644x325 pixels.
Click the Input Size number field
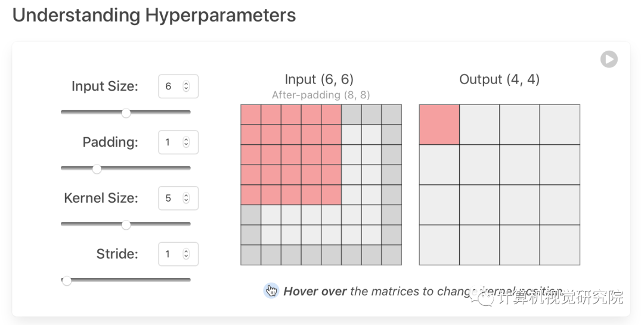[x=171, y=86]
